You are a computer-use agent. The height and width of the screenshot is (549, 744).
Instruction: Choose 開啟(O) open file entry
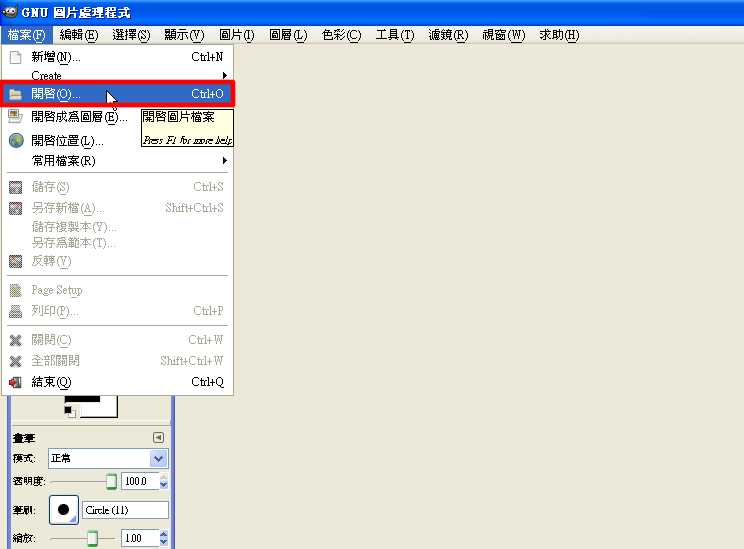point(118,94)
